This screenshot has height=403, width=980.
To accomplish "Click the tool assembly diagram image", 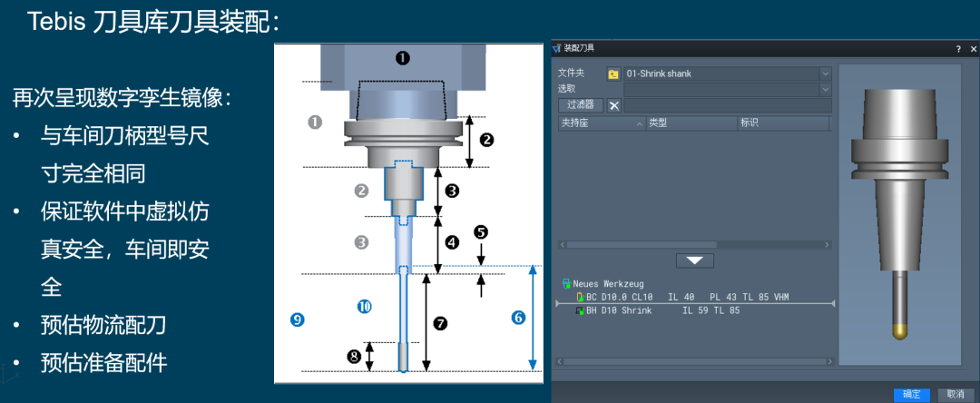I will click(408, 213).
